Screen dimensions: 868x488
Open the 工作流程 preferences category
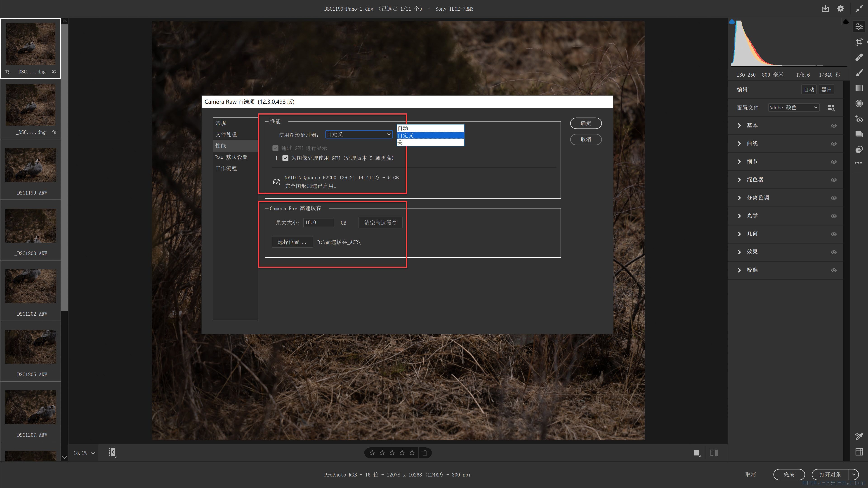(226, 168)
